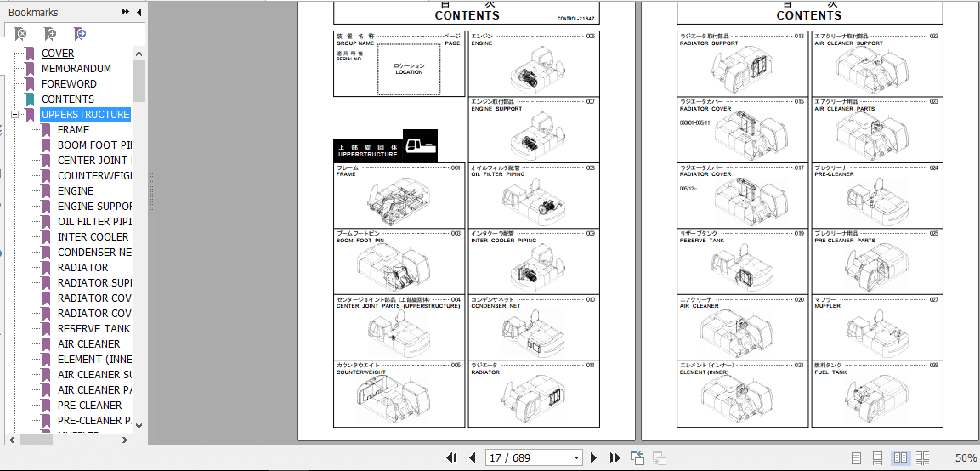Open the OIL FILTER PIPING bookmark
This screenshot has height=471, width=980.
click(94, 221)
